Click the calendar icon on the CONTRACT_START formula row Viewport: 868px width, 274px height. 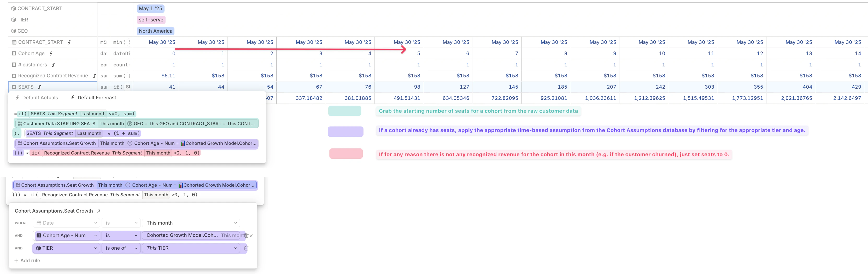coord(14,42)
